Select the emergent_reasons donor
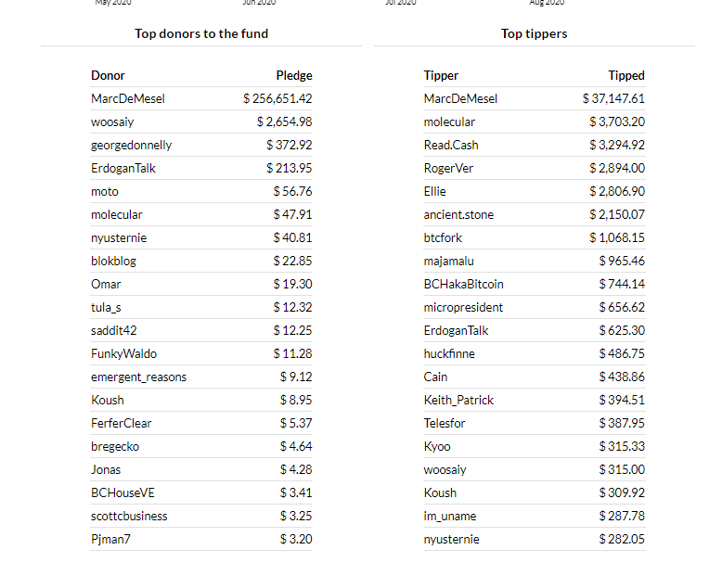This screenshot has height=588, width=722. 138,377
